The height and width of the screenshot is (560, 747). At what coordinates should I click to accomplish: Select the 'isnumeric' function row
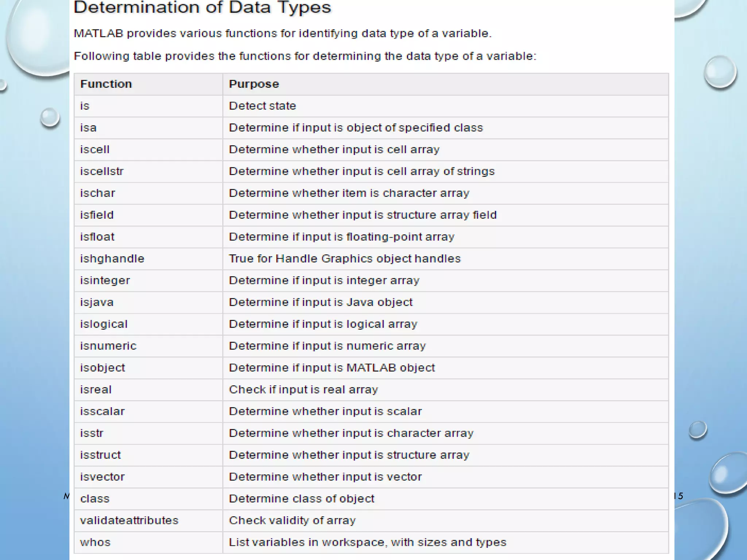tap(108, 346)
